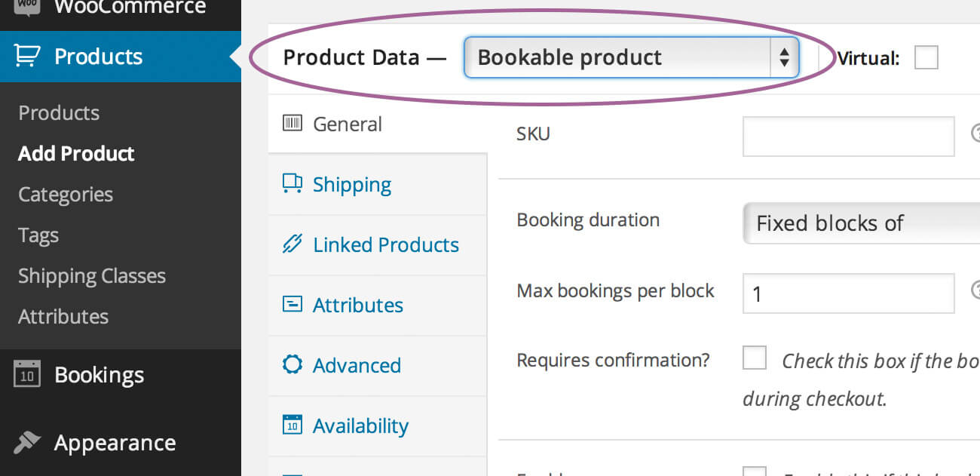
Task: Switch to the Availability tab
Action: click(360, 425)
